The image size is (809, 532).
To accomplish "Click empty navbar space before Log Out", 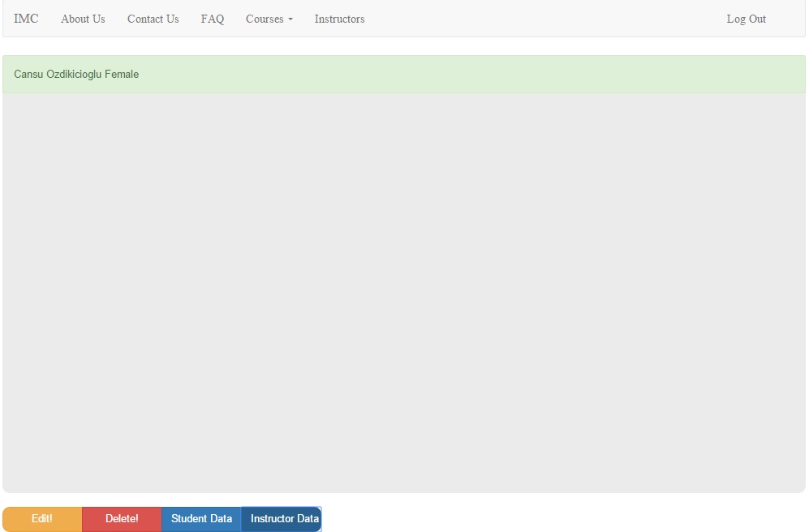I will (544, 19).
